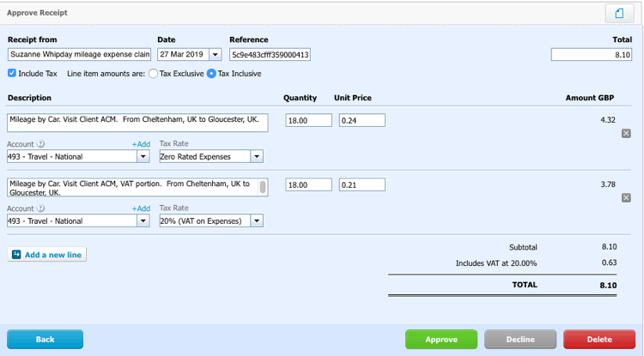Click the Decline button
The height and width of the screenshot is (356, 644).
point(520,339)
